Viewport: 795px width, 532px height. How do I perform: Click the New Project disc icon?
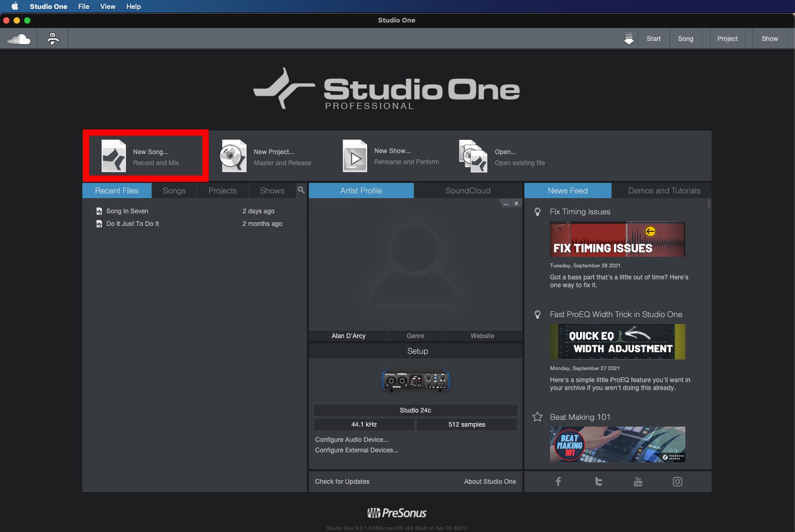[x=233, y=155]
